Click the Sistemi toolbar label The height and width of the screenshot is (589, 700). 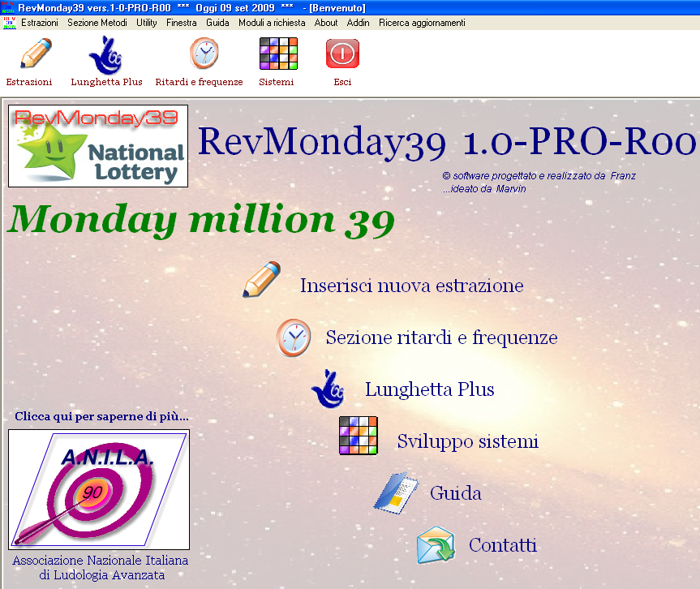(x=277, y=82)
